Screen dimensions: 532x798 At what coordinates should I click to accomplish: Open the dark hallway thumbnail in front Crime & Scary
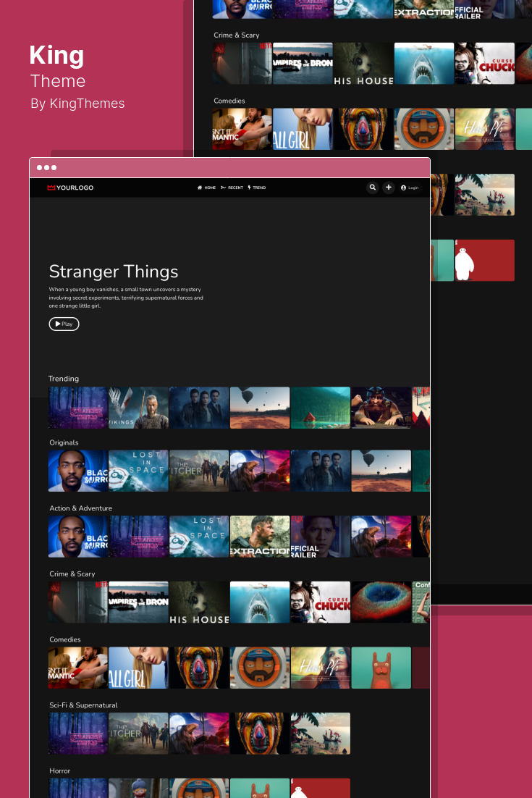[78, 602]
